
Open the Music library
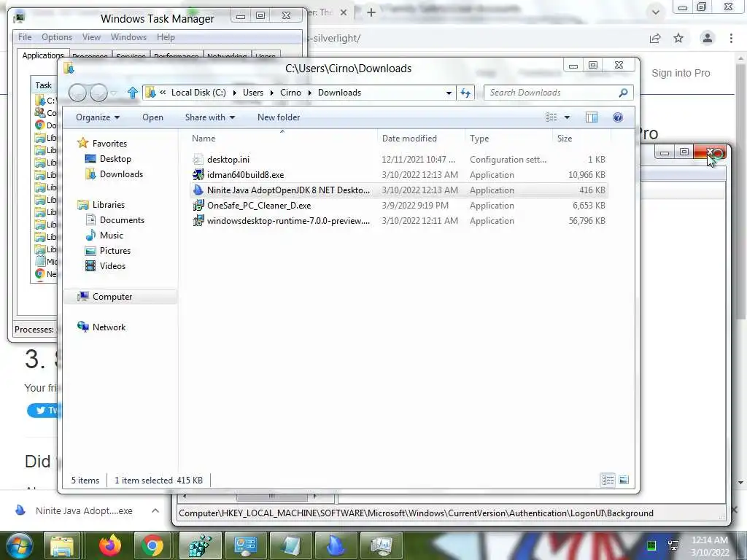(112, 236)
